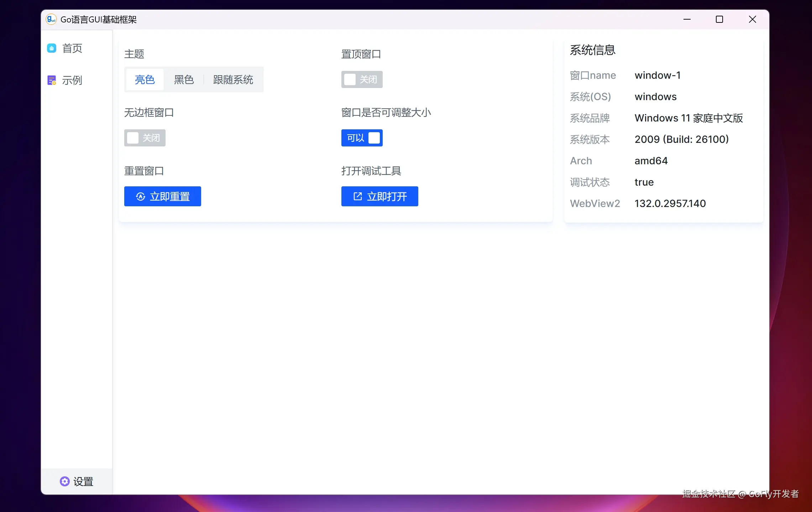Click the reset icon on 立即重置 button
The image size is (812, 512).
pyautogui.click(x=141, y=196)
